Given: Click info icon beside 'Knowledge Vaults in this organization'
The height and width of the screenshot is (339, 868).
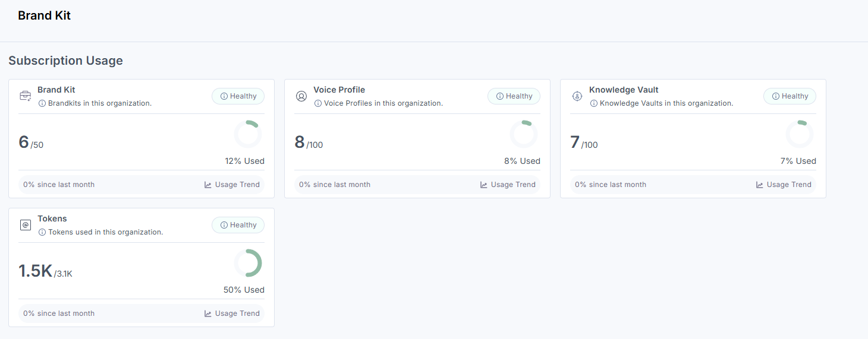Looking at the screenshot, I should click(x=594, y=103).
